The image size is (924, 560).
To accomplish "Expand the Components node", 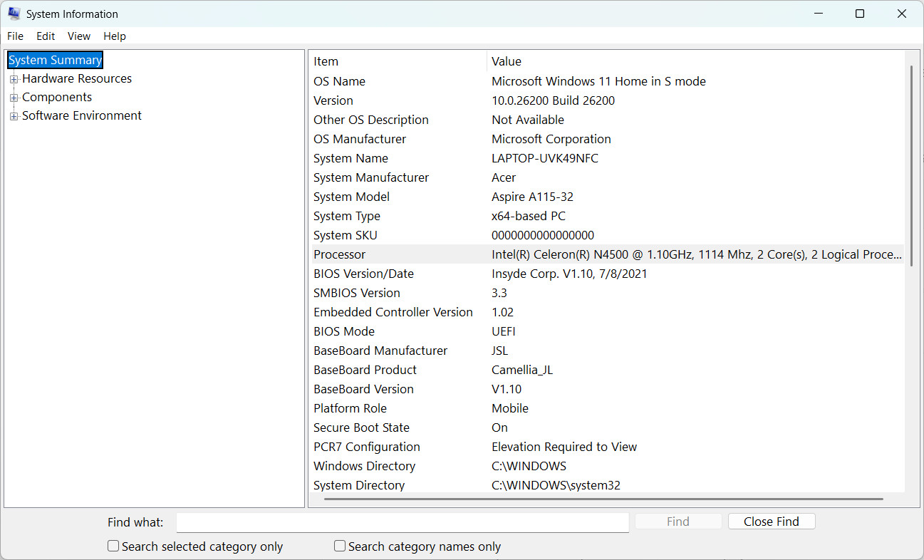I will click(14, 98).
